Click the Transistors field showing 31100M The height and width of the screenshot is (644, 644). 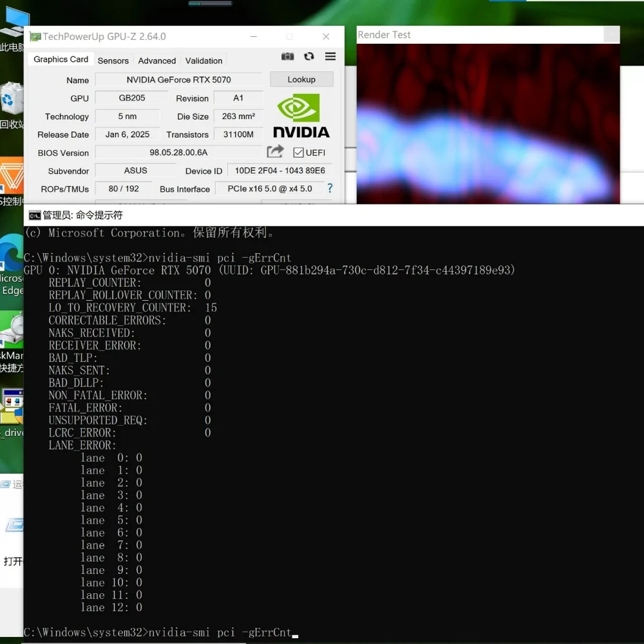pos(238,135)
